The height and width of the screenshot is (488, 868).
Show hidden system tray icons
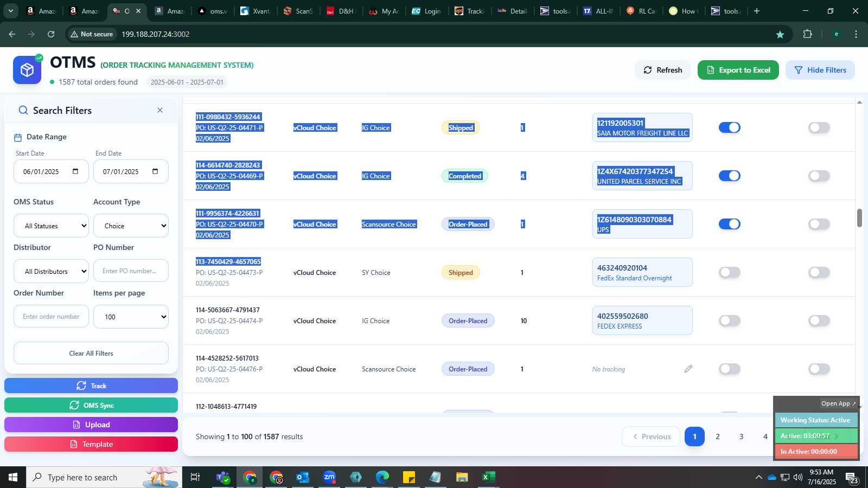[x=758, y=477]
